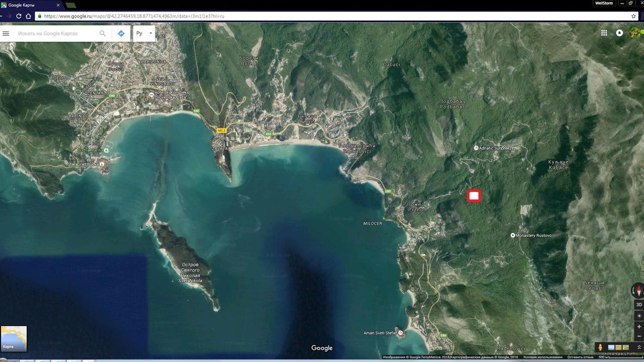644x362 pixels.
Task: Click the 'Рафаиловићи Rafailovići' label
Action: point(357,148)
